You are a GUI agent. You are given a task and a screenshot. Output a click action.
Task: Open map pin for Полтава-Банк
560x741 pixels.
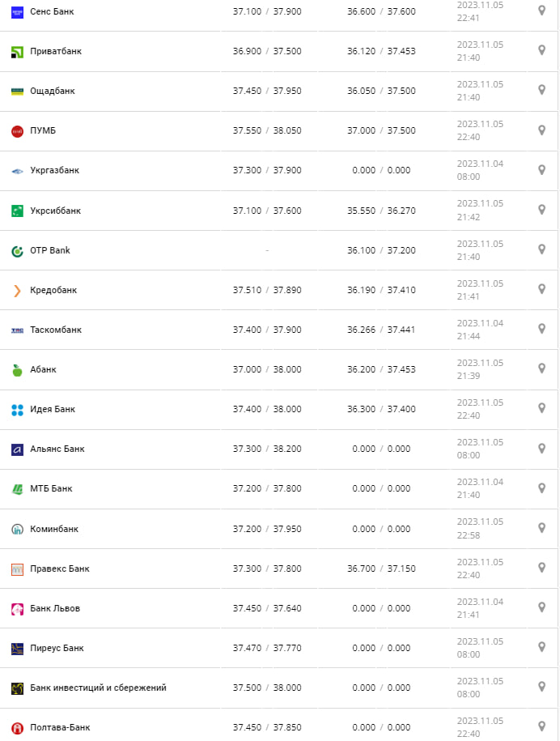pos(541,726)
